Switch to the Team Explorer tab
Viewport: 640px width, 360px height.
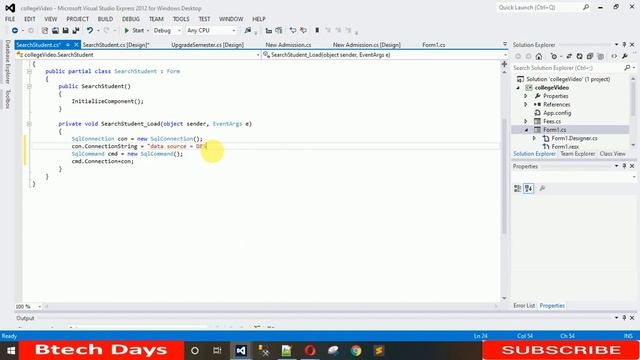(578, 154)
